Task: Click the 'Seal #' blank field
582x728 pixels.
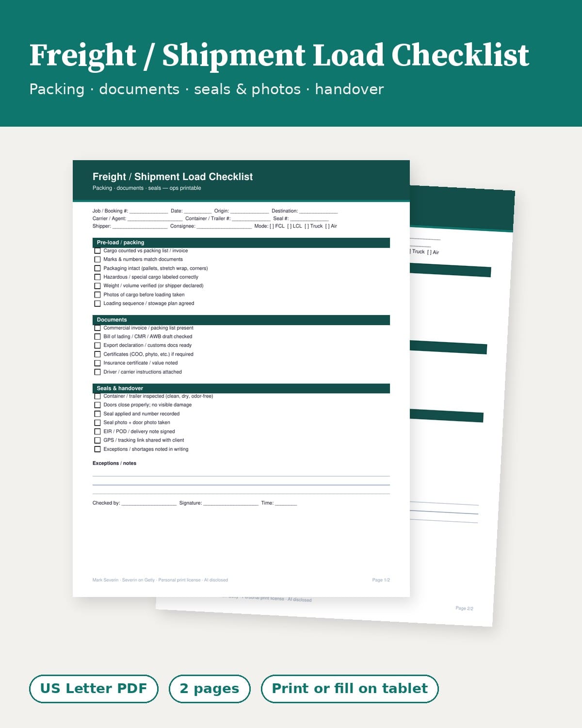Action: 309,219
